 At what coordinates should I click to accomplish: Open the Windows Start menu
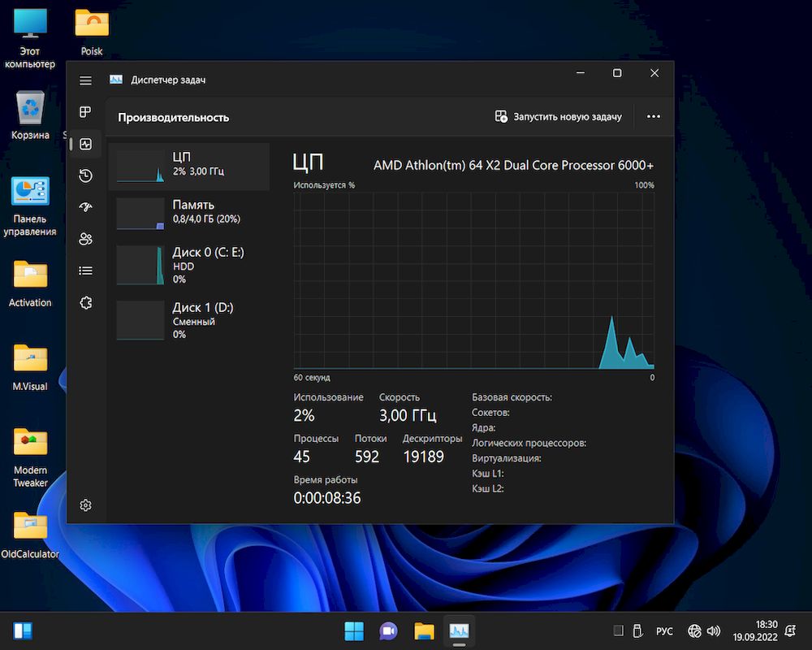point(354,631)
